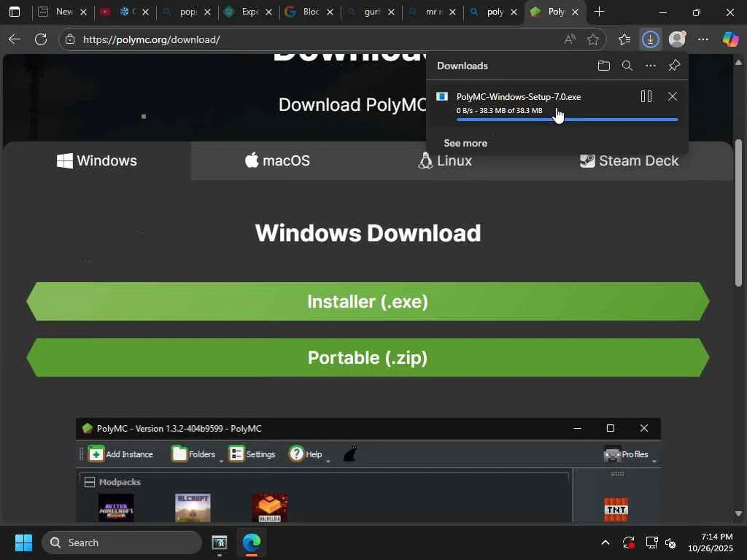Click the See more link in Downloads
This screenshot has width=747, height=560.
[465, 144]
